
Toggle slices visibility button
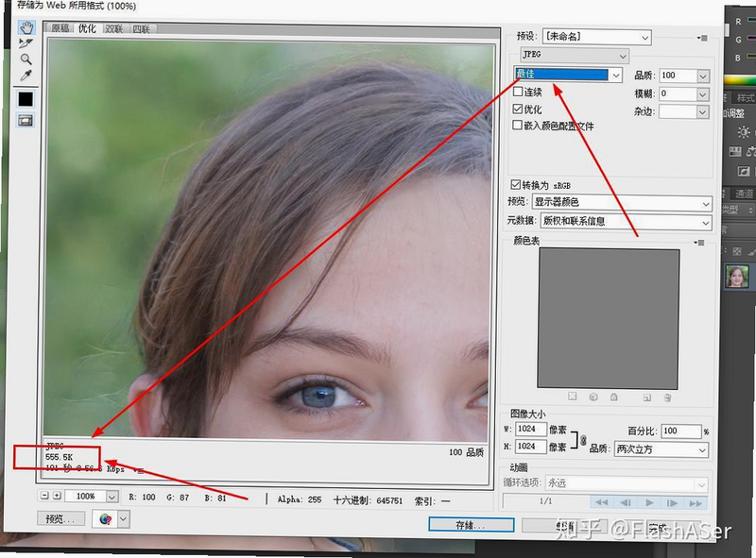pos(26,120)
